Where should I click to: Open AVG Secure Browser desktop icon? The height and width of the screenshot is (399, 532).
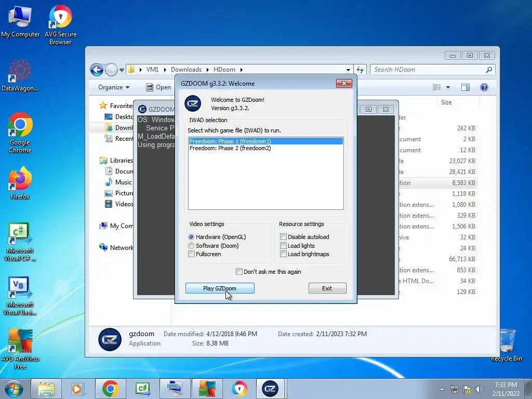click(x=60, y=24)
